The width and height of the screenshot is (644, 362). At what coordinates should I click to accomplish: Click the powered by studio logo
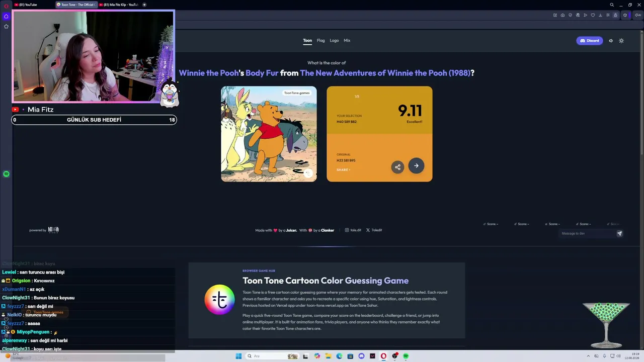(53, 230)
